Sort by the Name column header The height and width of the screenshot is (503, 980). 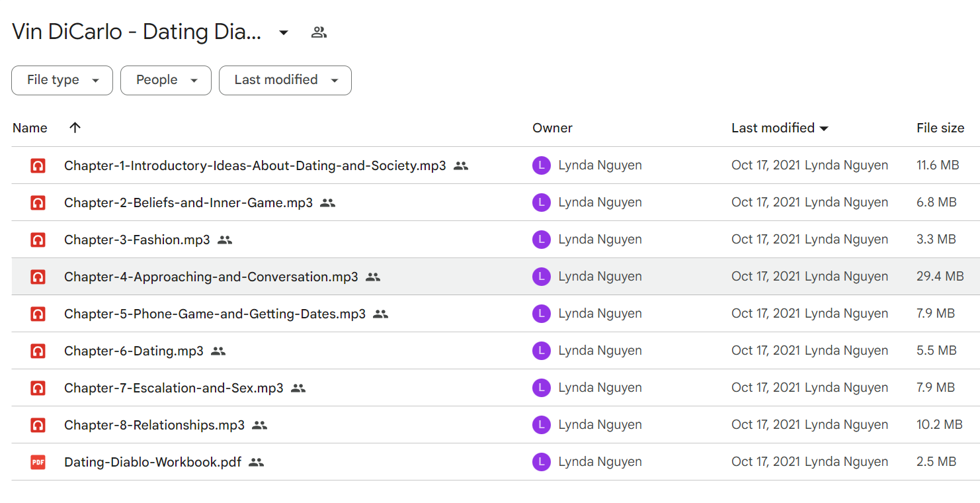tap(30, 128)
